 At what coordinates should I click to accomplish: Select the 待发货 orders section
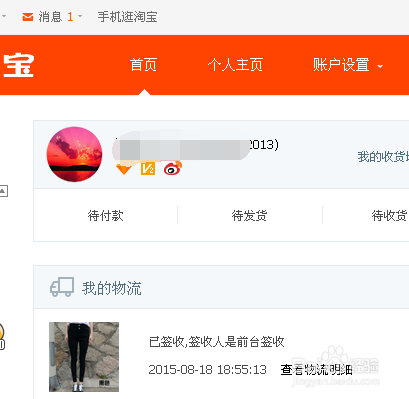[x=249, y=215]
